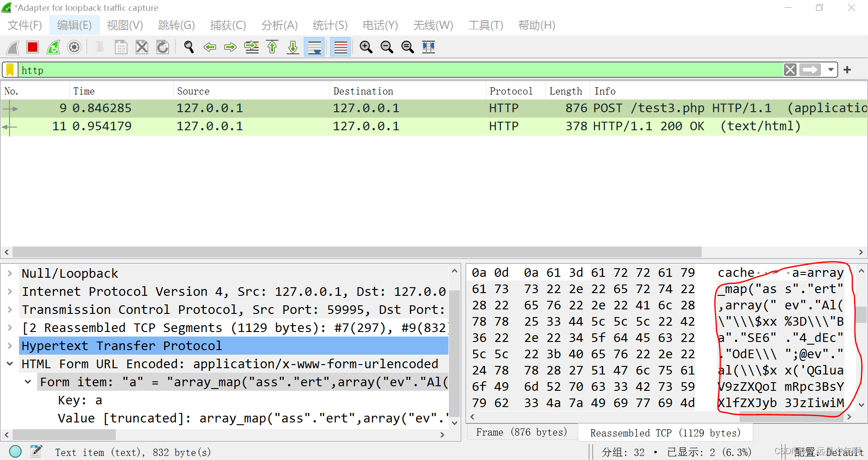This screenshot has height=460, width=868.
Task: Open expert information circle in status bar
Action: [15, 451]
